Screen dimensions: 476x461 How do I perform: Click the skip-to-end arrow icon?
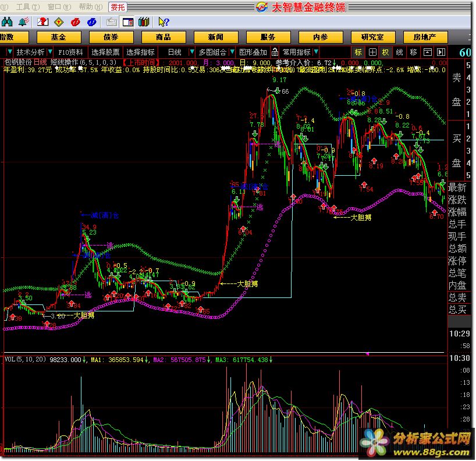pos(441,52)
